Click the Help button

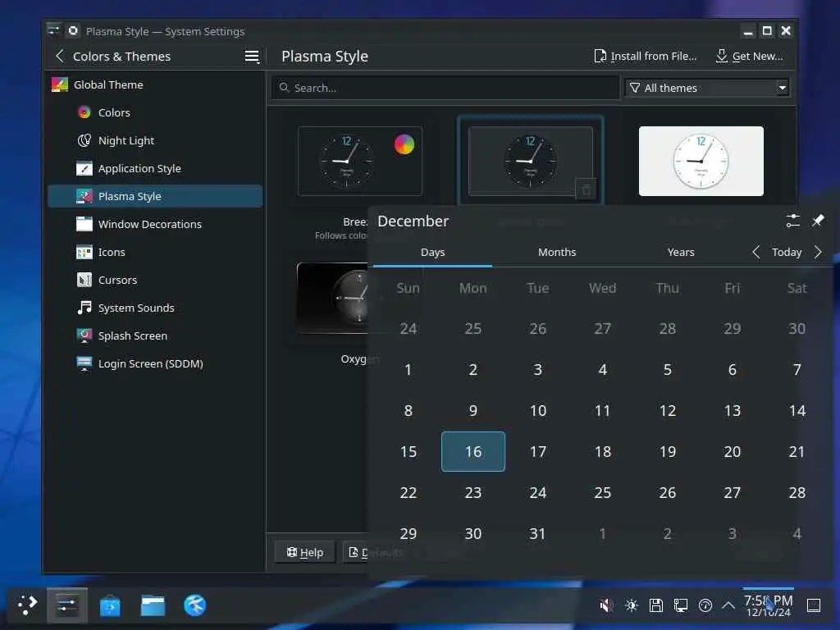(x=305, y=552)
